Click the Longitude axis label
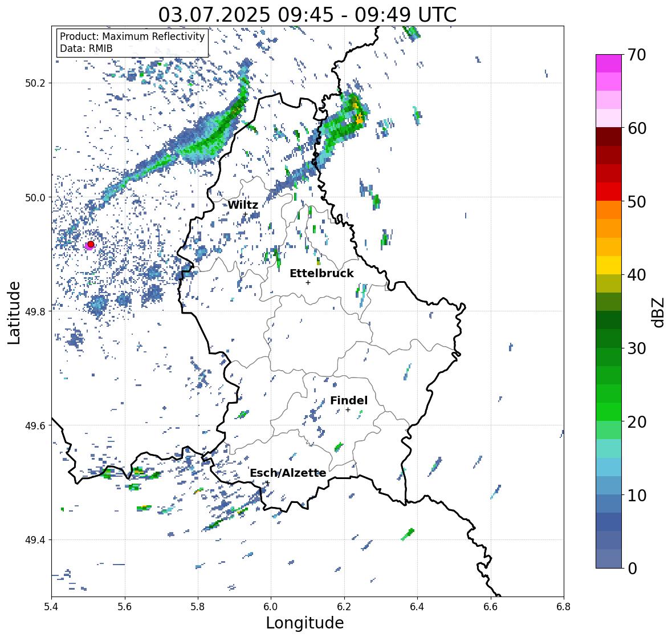Screen dimensions: 672x637 click(x=305, y=623)
